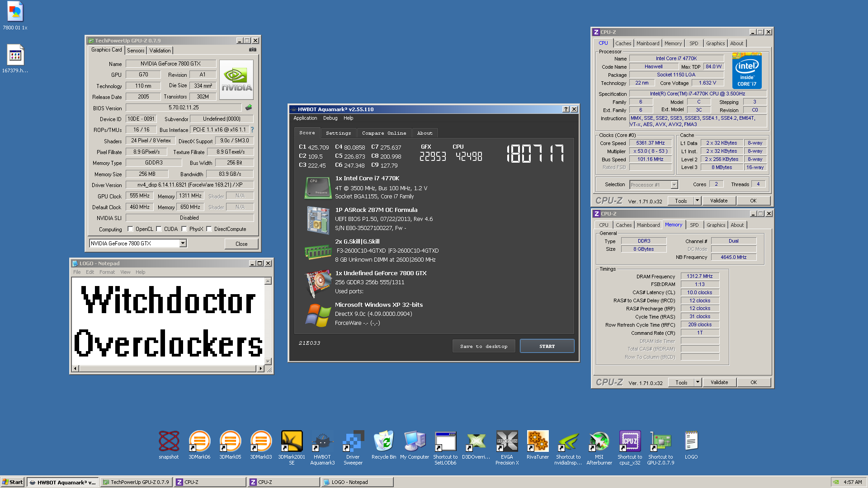
Task: Open My Computer icon
Action: coord(415,445)
